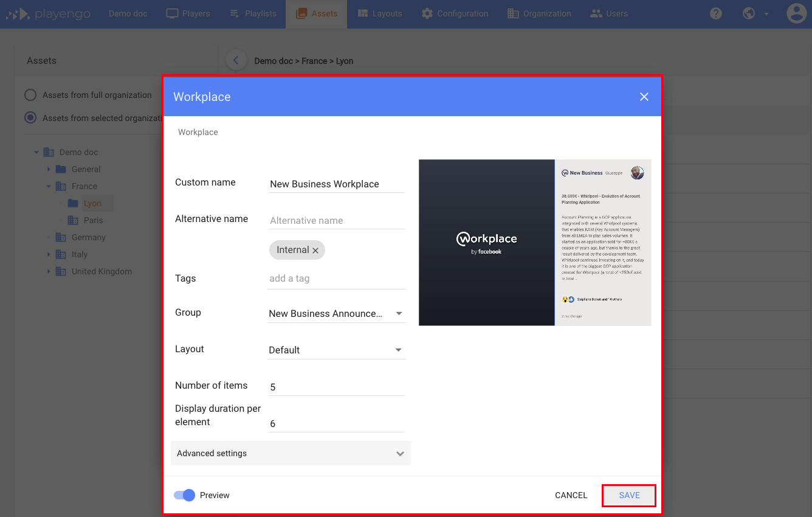The image size is (812, 517).
Task: Click the playengo logo
Action: click(49, 13)
